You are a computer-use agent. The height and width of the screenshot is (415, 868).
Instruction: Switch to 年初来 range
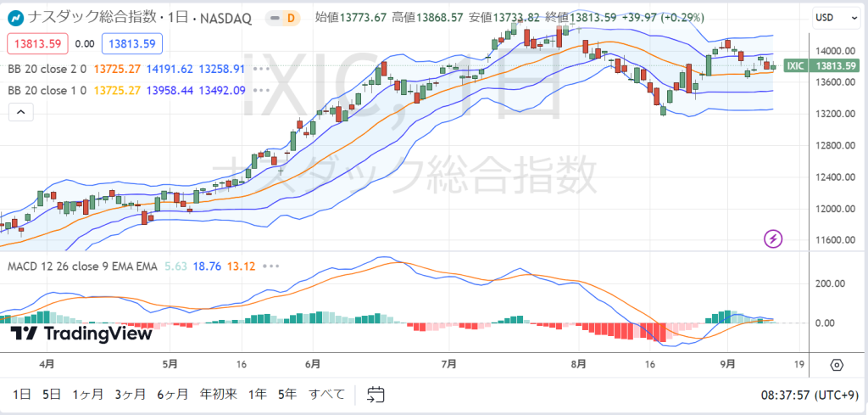click(x=218, y=395)
